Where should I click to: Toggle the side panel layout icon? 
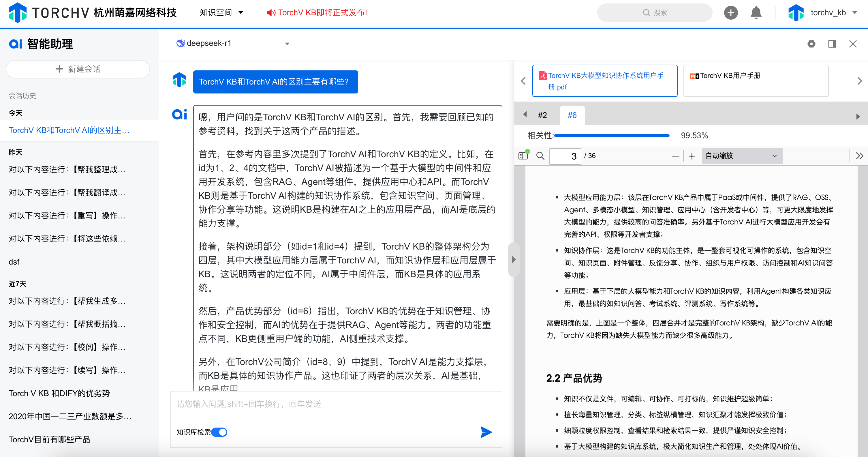(x=832, y=44)
